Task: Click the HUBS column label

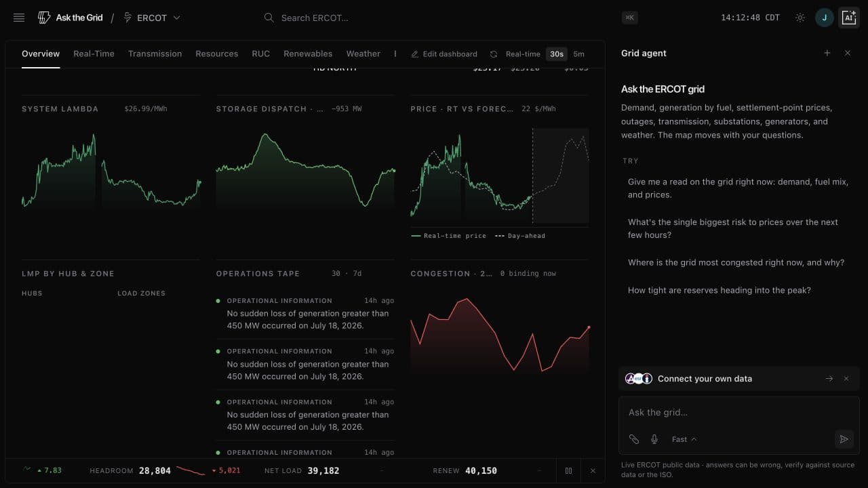Action: coord(32,293)
